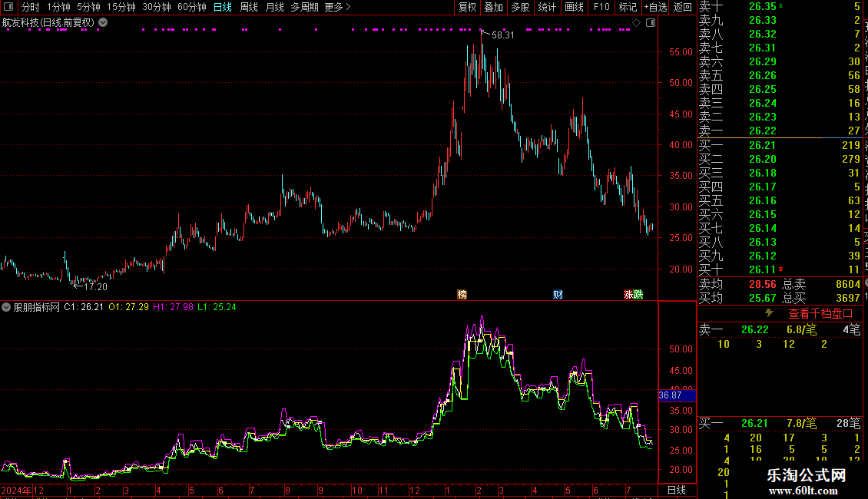The image size is (868, 499).
Task: Open dropdown beside 股朋指标网 indicator name
Action: click(x=6, y=307)
